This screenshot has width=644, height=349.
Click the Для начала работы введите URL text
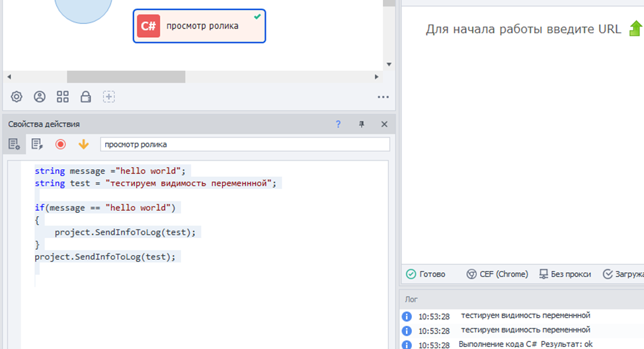point(523,29)
